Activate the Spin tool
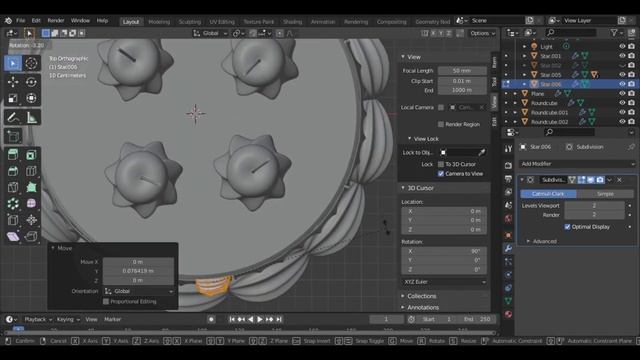The image size is (640, 360). click(x=13, y=203)
